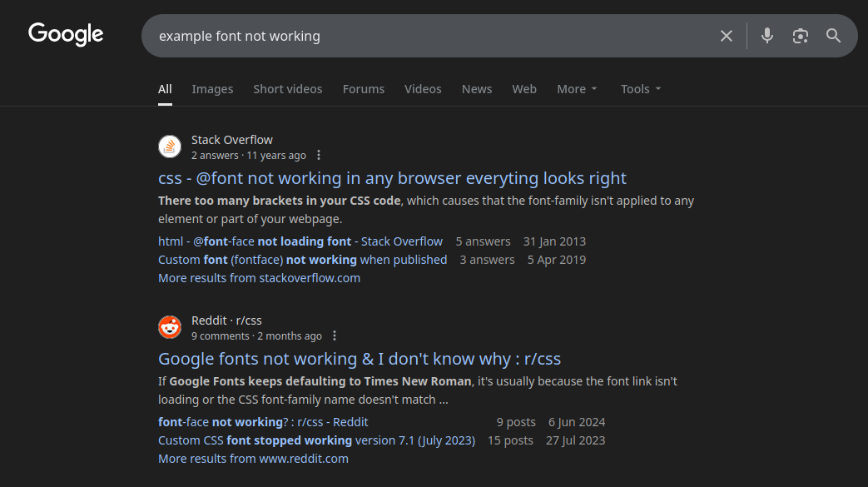Open three-dot menu for Reddit result
This screenshot has width=868, height=487.
(x=335, y=336)
